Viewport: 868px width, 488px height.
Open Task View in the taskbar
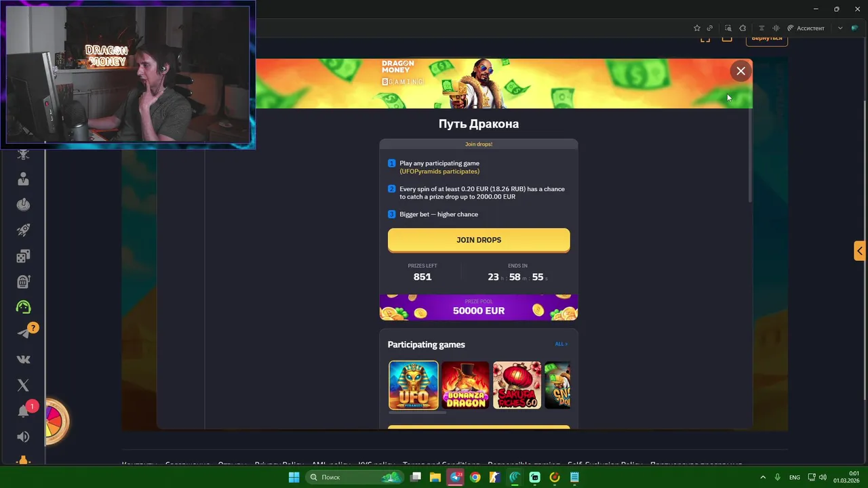pyautogui.click(x=416, y=477)
